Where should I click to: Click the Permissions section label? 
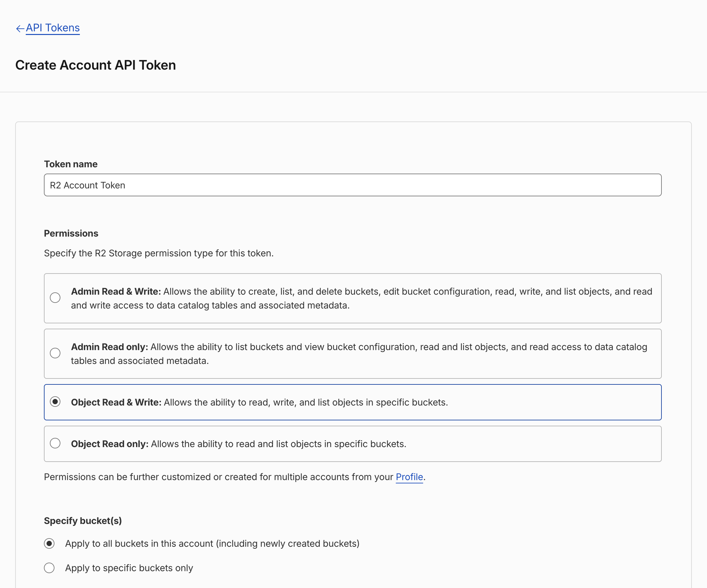point(71,233)
